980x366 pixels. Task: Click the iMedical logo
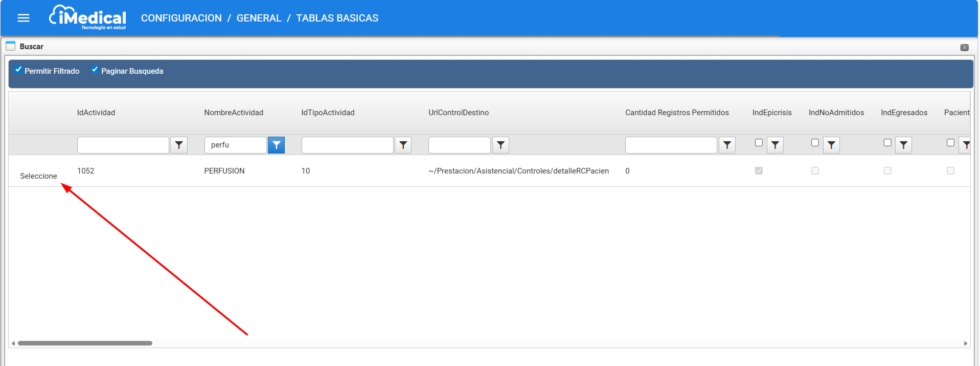(x=88, y=18)
